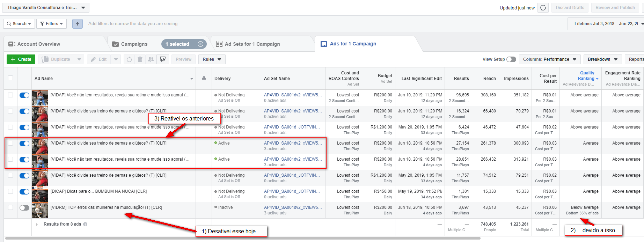
Task: Click the info icon beside Results from 8 ads
Action: [x=85, y=224]
